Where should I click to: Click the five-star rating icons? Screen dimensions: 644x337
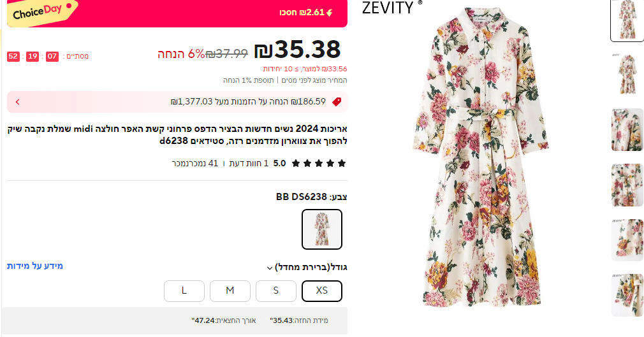(319, 163)
